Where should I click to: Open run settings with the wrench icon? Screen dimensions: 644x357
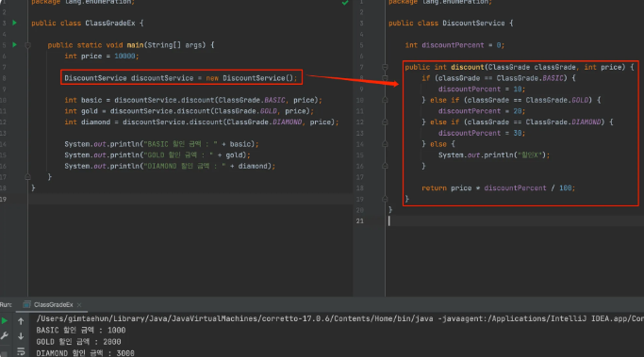[5, 336]
